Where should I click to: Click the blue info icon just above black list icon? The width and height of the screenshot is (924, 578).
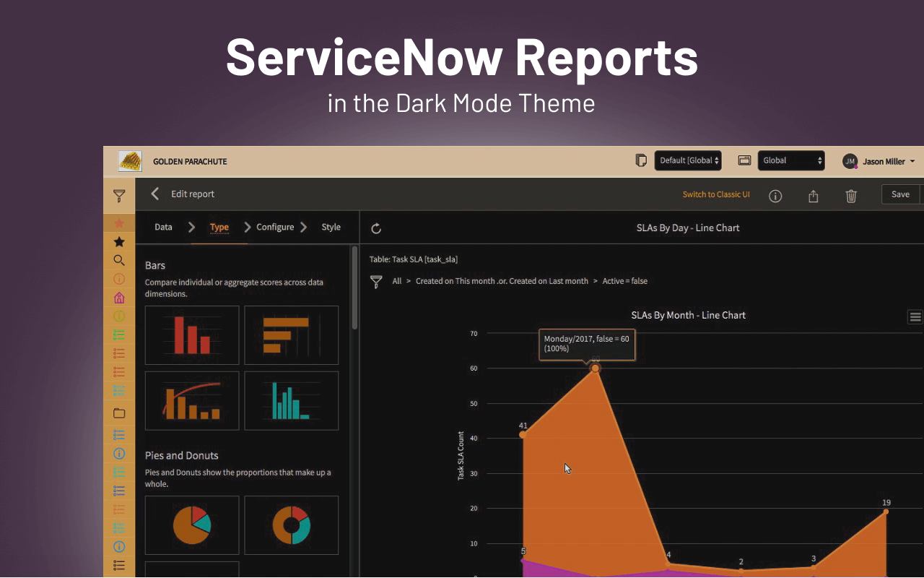(x=119, y=546)
